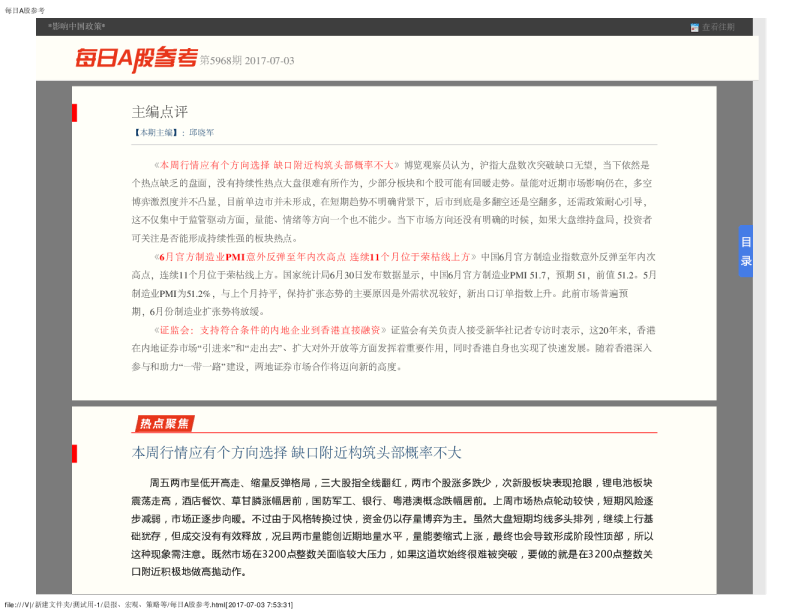Select the 热点聚焦 red section tag
This screenshot has height=612, width=792.
(163, 424)
